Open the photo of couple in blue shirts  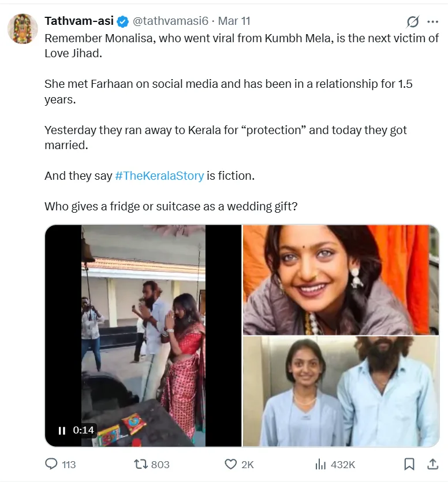pos(340,392)
